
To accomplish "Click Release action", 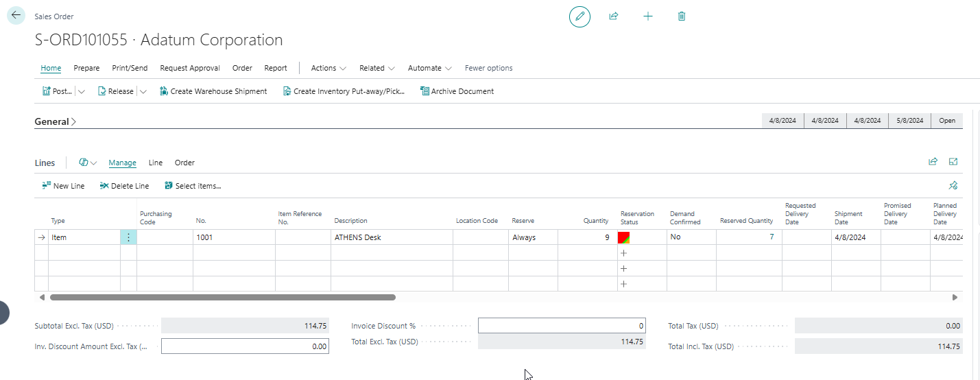I will click(115, 91).
